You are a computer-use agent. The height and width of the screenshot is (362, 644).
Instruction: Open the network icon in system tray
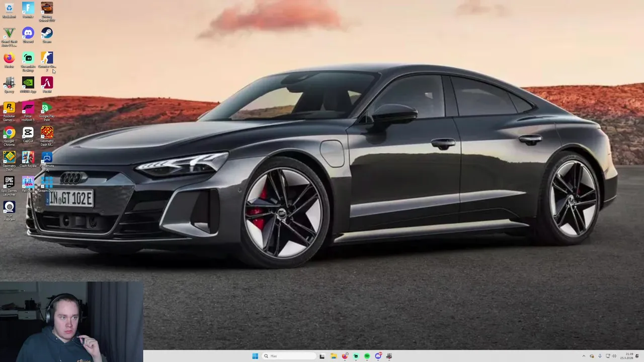(x=608, y=356)
